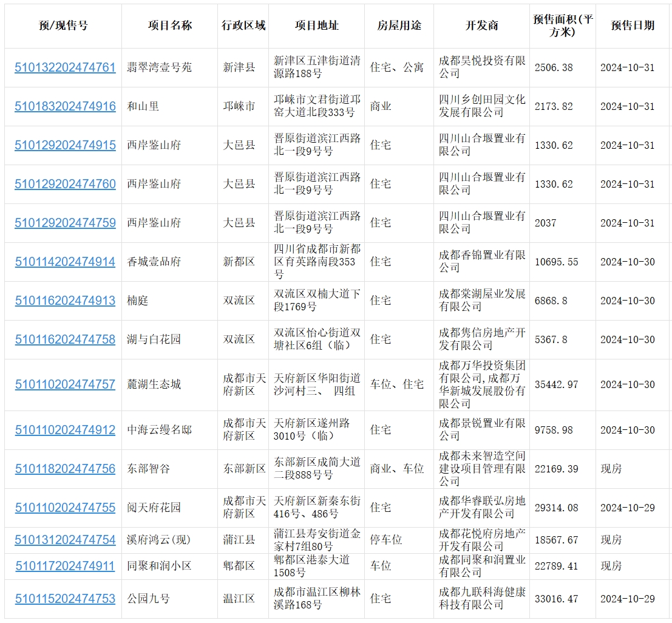Screen dimensions: 672x623
Task: Open presale permit link 510114202474914
Action: point(65,262)
